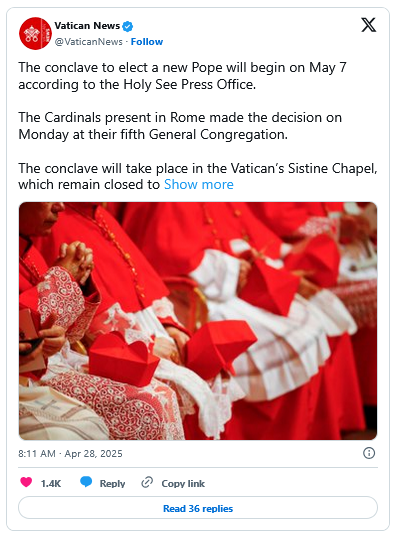Click the Read 36 replies button

coord(198,508)
